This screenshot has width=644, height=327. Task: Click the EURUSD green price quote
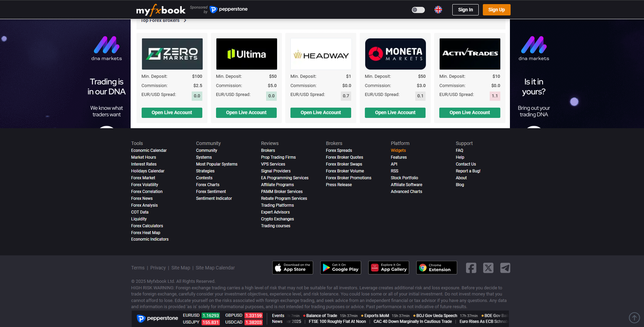pos(211,316)
